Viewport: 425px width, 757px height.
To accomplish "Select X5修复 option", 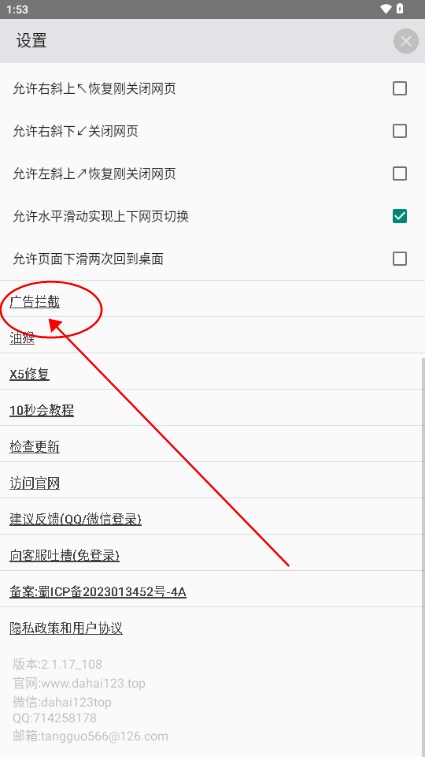I will click(x=29, y=374).
